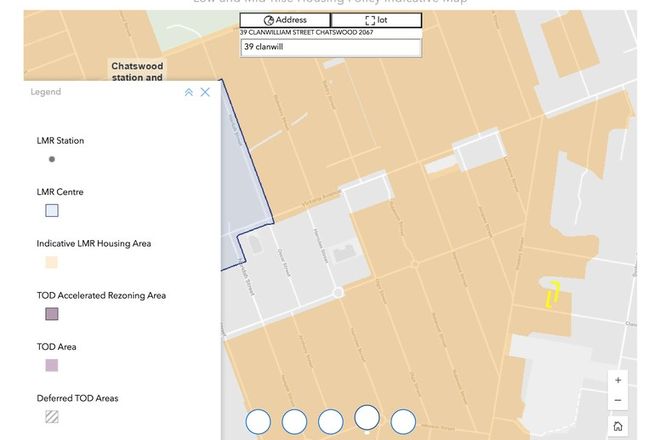Click the Chatswood station map label
Image resolution: width=660 pixels, height=440 pixels.
tap(137, 72)
